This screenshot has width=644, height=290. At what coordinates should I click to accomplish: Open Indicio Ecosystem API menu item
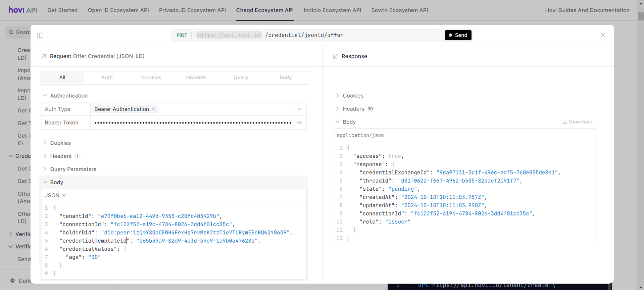332,10
